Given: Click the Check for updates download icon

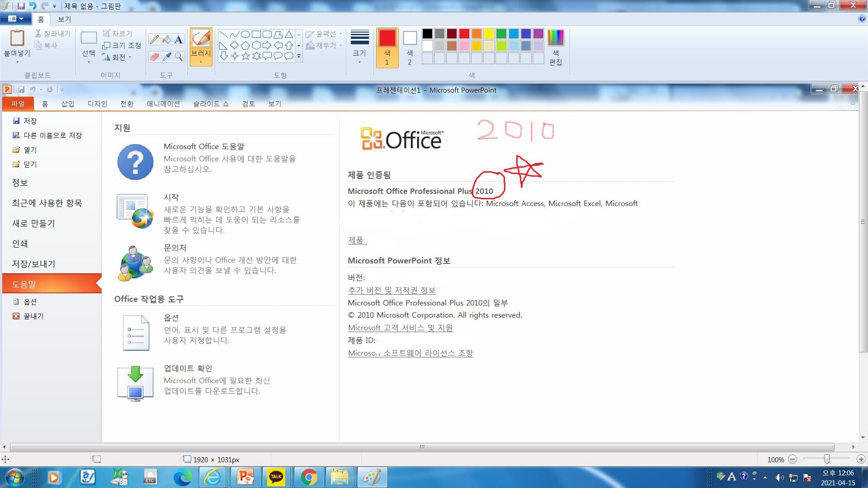Looking at the screenshot, I should pyautogui.click(x=135, y=384).
